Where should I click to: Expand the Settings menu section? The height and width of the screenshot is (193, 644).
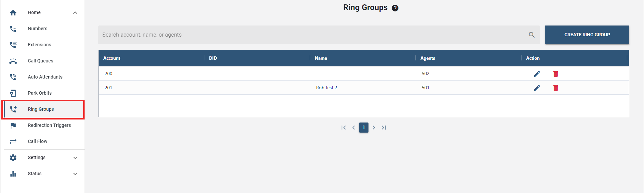coord(75,158)
